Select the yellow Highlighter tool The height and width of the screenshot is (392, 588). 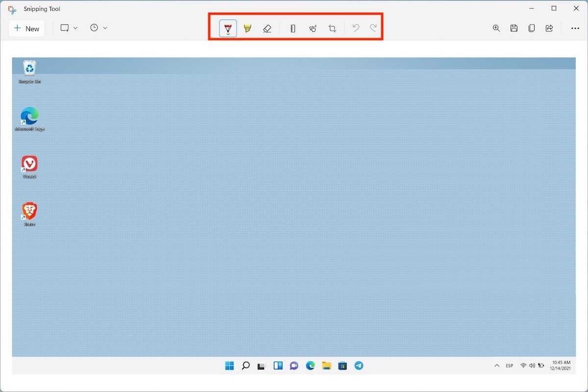point(247,28)
